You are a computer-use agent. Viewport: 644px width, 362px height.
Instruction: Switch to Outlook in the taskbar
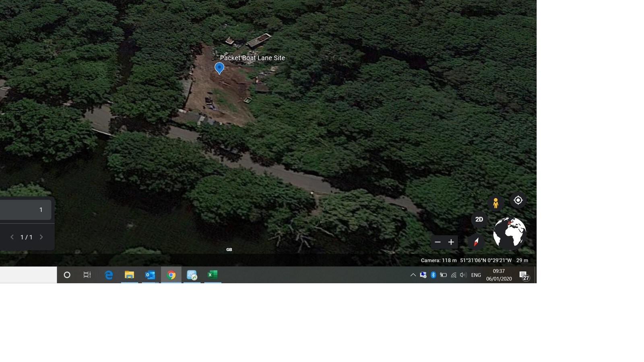pyautogui.click(x=150, y=275)
